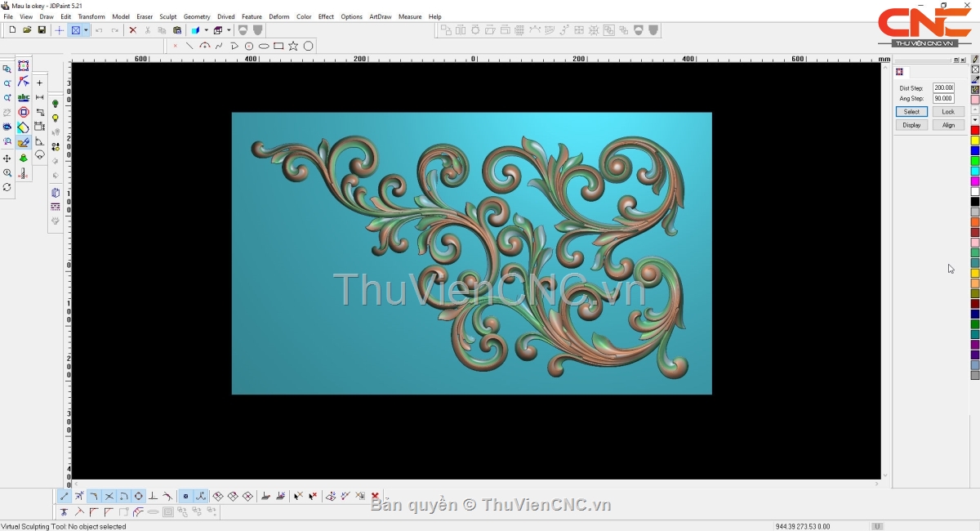The image size is (980, 531).
Task: Click the red X delete icon
Action: (132, 30)
